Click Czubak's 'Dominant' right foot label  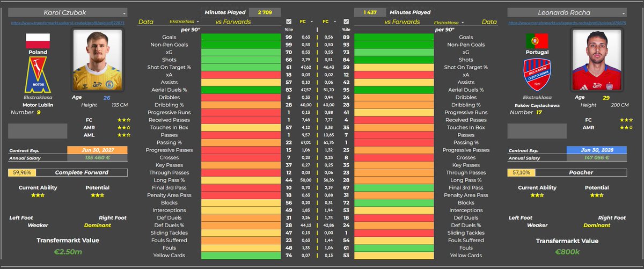coord(97,225)
